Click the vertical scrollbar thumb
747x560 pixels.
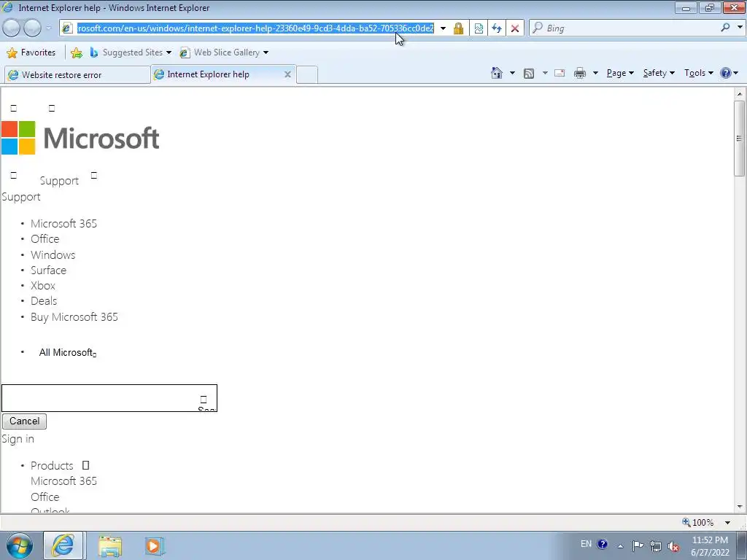click(x=740, y=138)
